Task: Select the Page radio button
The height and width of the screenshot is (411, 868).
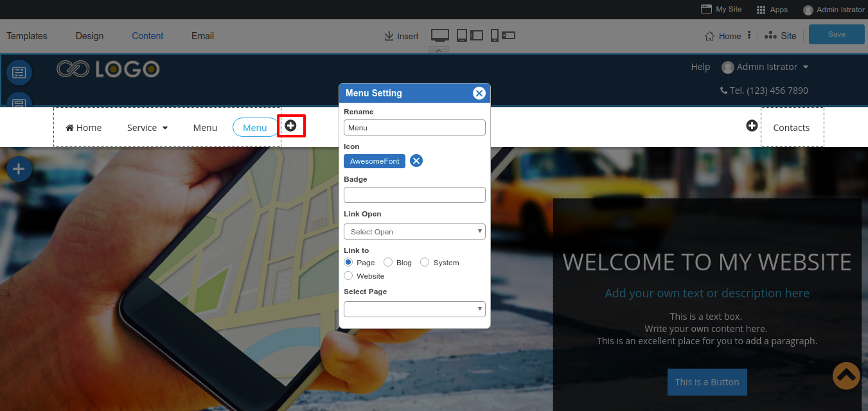Action: [x=348, y=262]
